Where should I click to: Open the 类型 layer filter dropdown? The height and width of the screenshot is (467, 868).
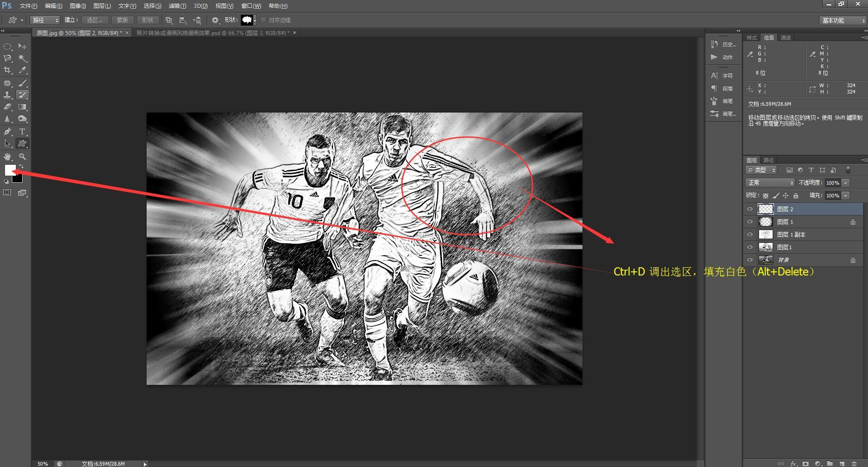point(761,170)
